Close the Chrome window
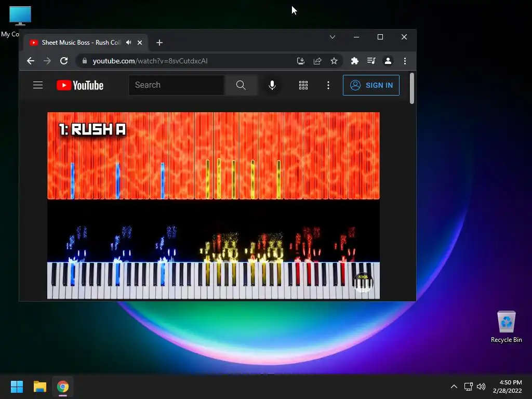 pos(404,37)
